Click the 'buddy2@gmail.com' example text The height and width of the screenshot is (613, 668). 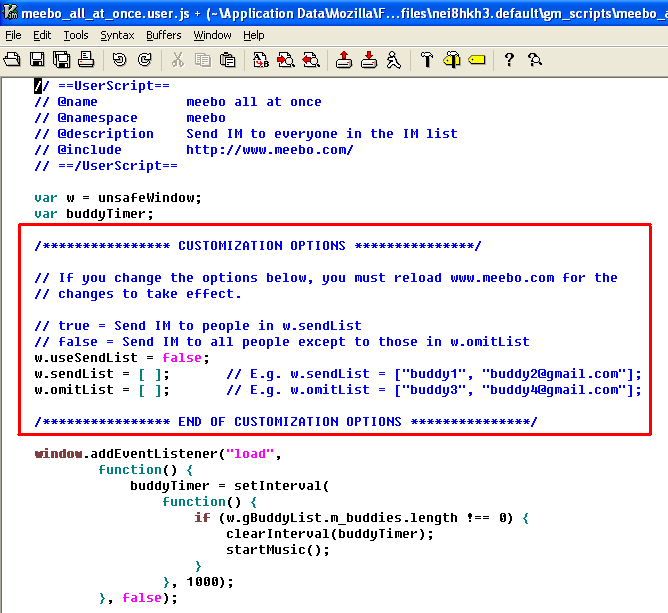(554, 374)
